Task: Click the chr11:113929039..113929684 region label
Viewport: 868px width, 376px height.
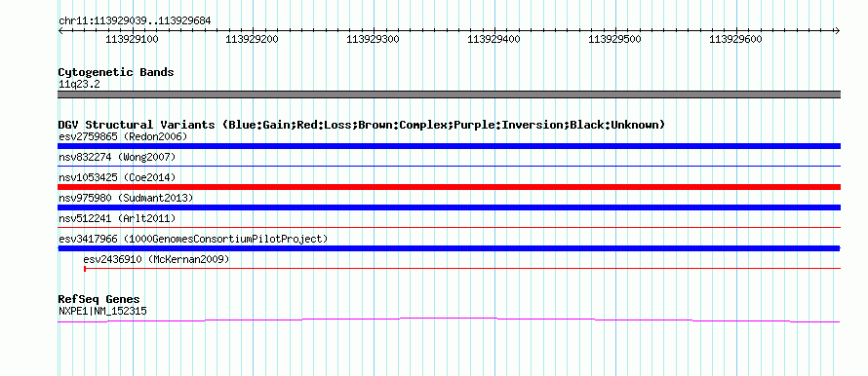Action: [x=135, y=21]
